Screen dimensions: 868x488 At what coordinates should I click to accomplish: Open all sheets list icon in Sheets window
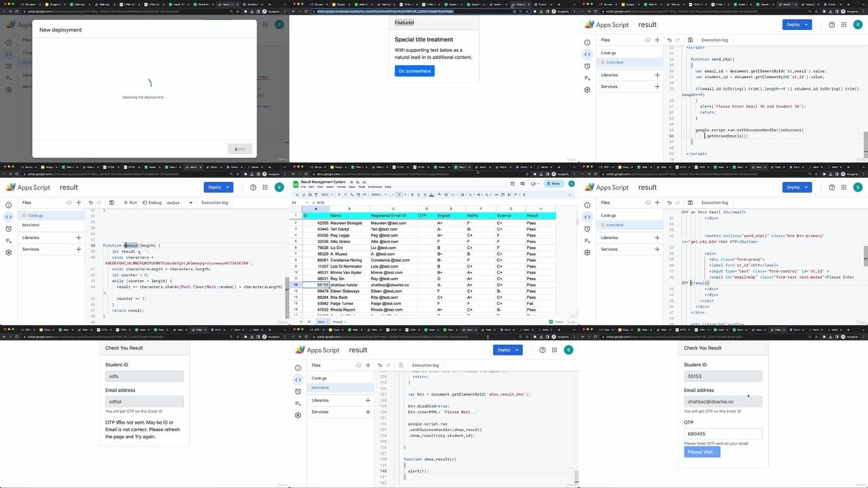tap(309, 321)
